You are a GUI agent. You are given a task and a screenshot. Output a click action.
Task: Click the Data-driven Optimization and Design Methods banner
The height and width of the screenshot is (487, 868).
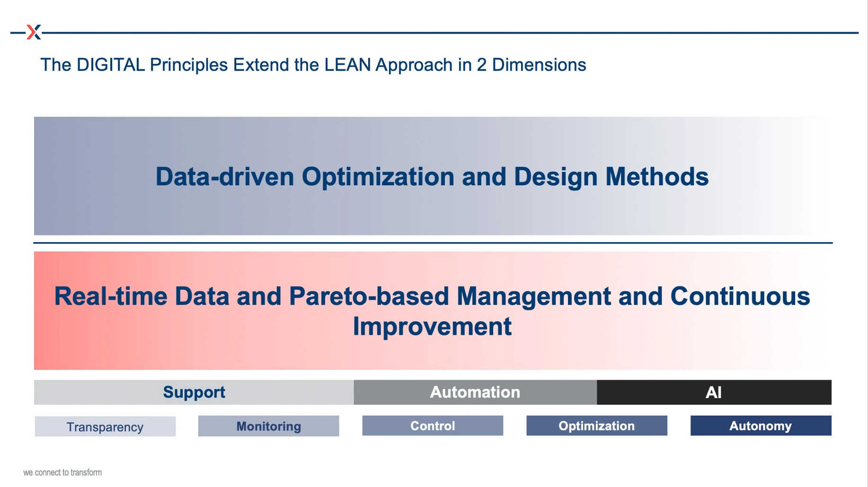tap(433, 176)
